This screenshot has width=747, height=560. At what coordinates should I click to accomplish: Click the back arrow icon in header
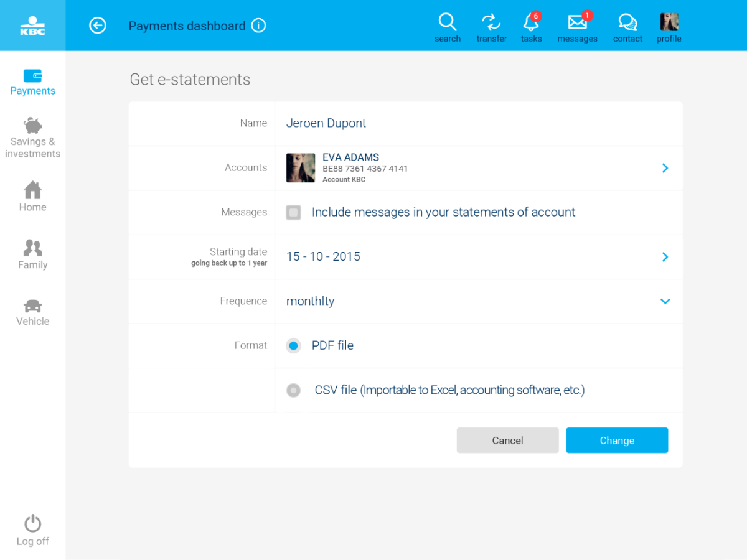tap(98, 26)
